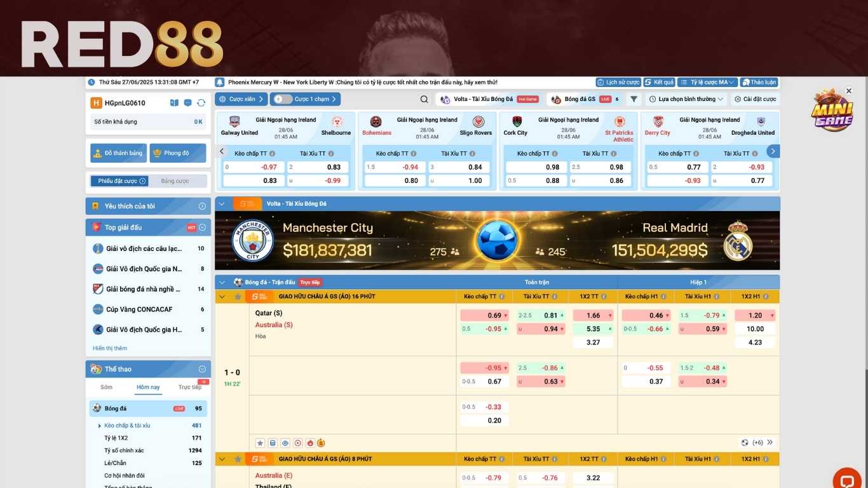Open Cúp Vàng CONCACAF league

tap(148, 309)
